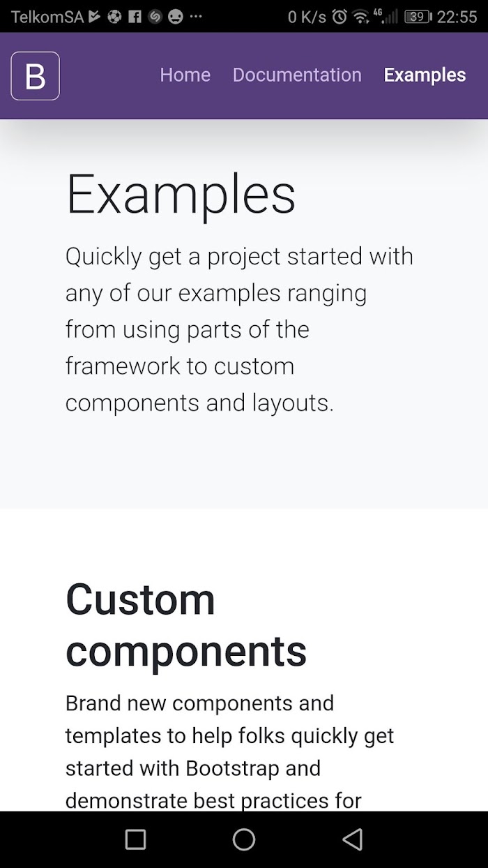
Task: Click the Custom components heading
Action: [x=186, y=625]
